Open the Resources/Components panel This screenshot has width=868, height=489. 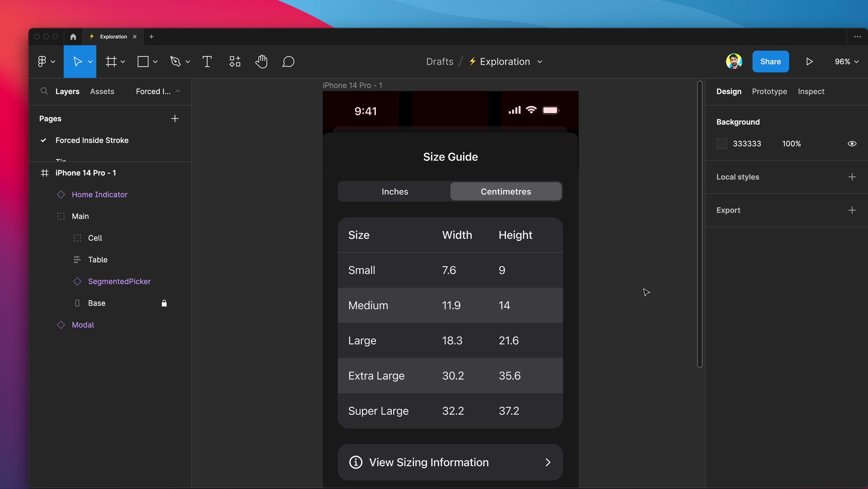(234, 61)
